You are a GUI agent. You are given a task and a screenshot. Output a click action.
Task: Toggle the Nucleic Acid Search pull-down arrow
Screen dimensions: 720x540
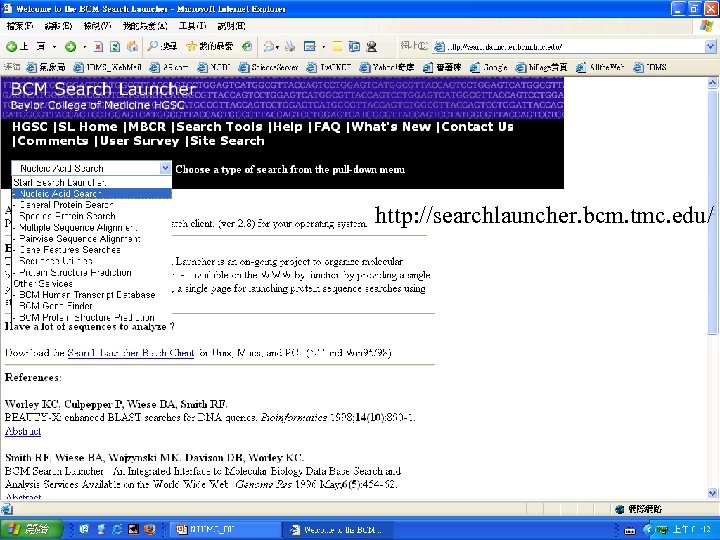point(165,168)
